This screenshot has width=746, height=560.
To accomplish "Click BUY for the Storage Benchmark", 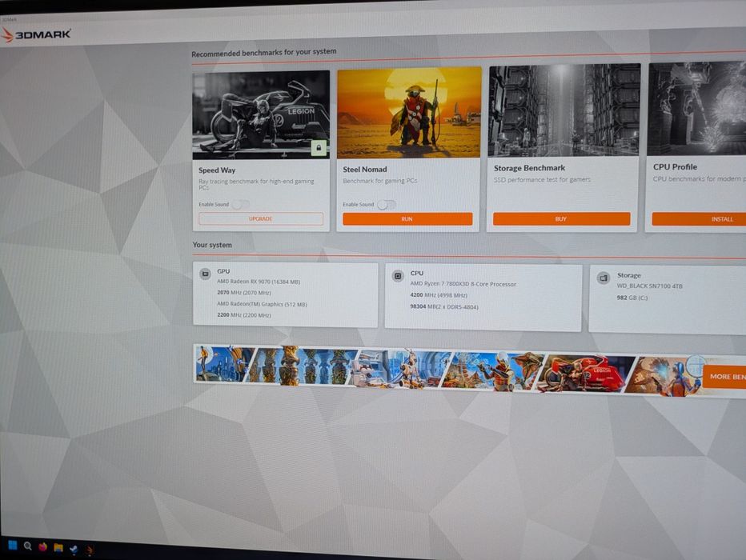I will [x=561, y=218].
